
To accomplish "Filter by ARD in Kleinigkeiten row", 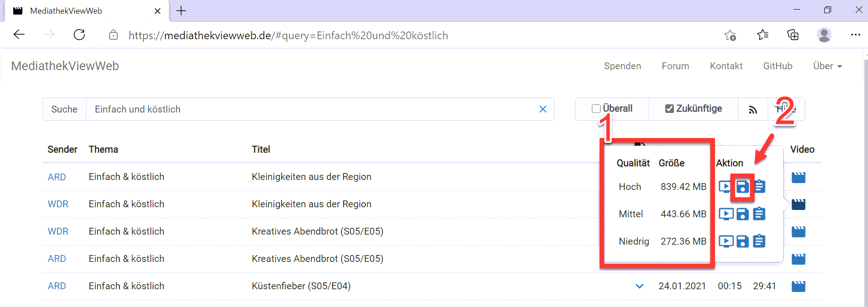I will coord(57,177).
